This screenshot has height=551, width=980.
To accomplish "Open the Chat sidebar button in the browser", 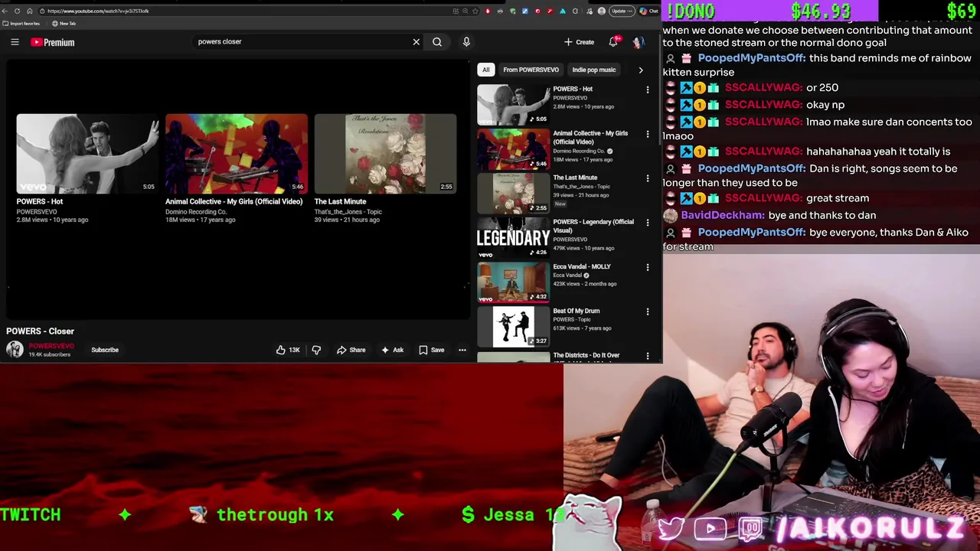I will click(650, 11).
